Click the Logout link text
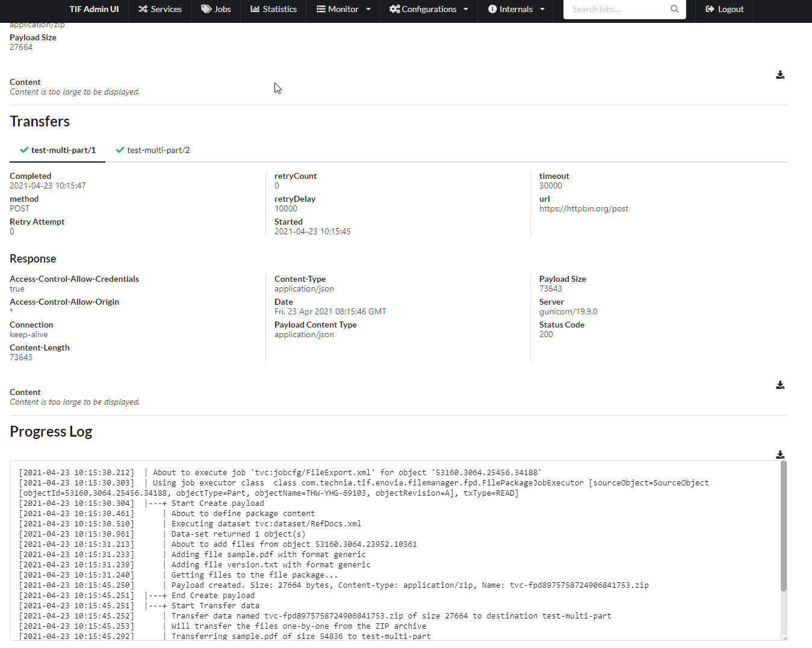The width and height of the screenshot is (812, 648). (x=731, y=9)
